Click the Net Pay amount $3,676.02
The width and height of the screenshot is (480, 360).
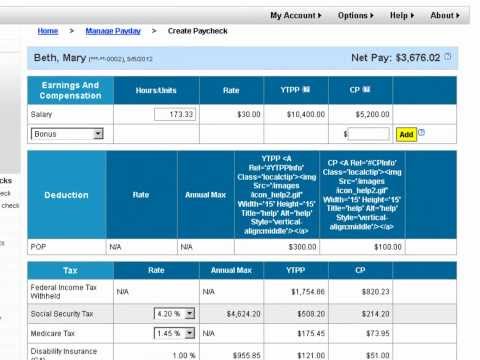pos(418,58)
